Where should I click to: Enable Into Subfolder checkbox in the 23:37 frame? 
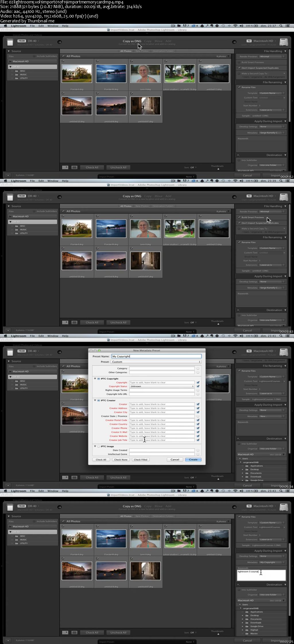tap(239, 160)
